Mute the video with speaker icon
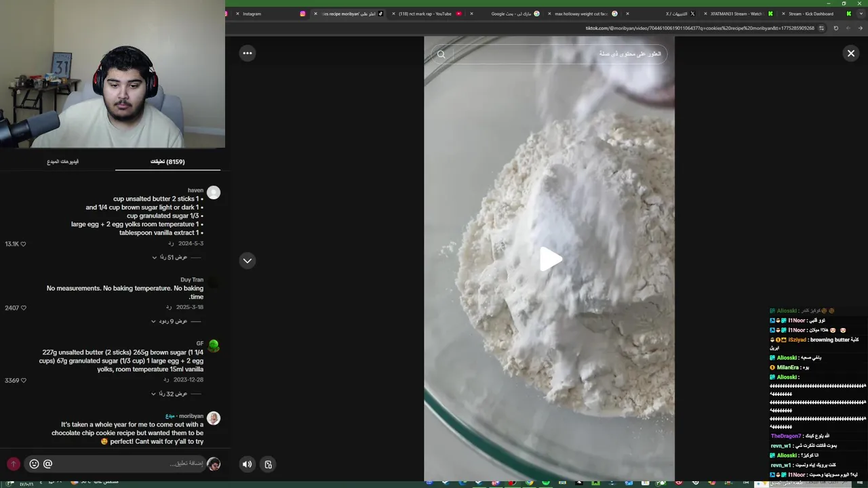This screenshot has height=488, width=868. coord(247,464)
